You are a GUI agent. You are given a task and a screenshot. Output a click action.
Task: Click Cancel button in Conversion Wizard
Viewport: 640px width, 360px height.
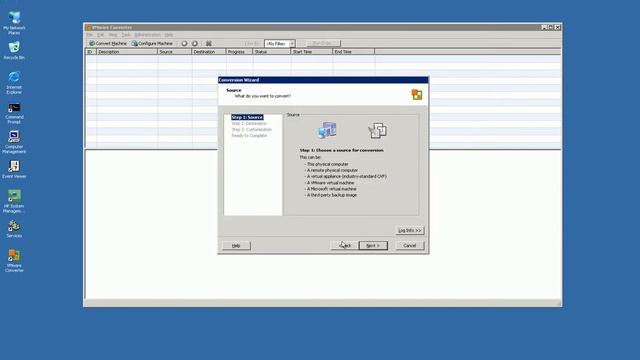click(x=410, y=246)
